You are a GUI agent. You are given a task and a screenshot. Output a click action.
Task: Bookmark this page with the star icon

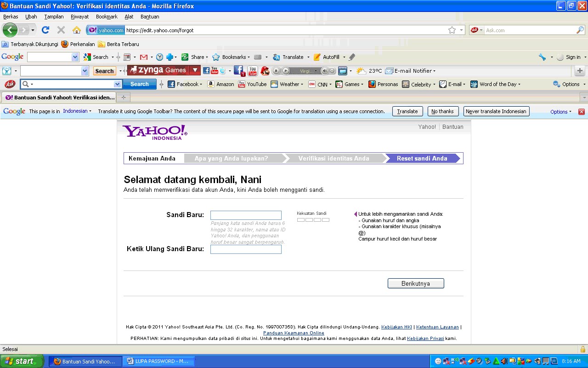tap(452, 30)
